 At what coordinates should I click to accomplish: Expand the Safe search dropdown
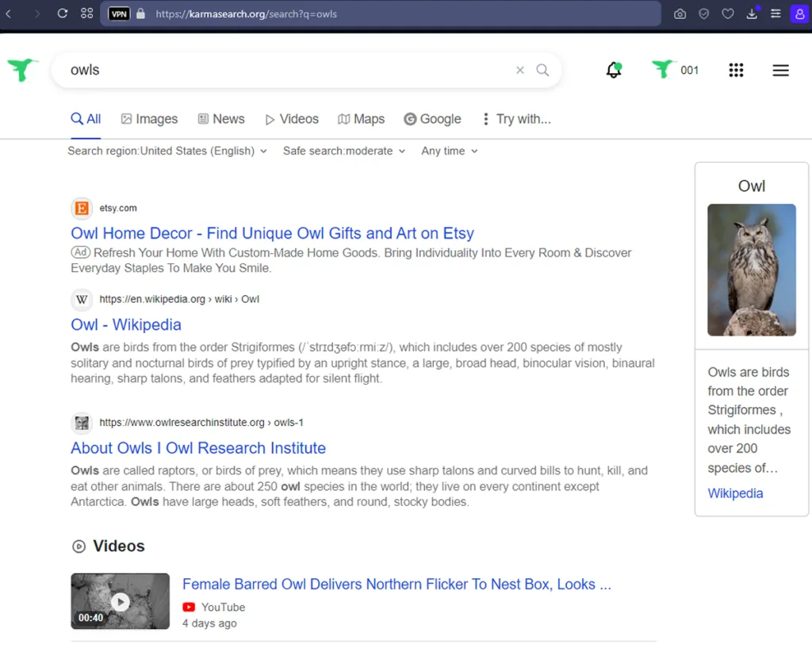tap(344, 151)
